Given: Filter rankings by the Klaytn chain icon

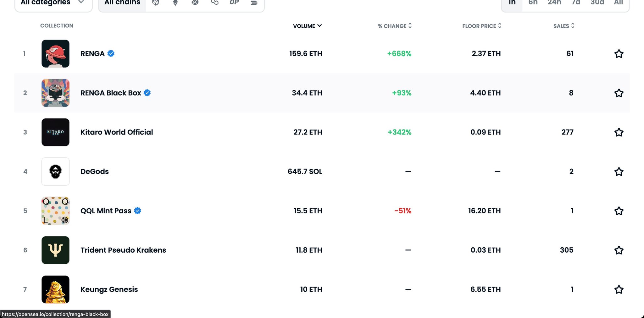Looking at the screenshot, I should (195, 3).
